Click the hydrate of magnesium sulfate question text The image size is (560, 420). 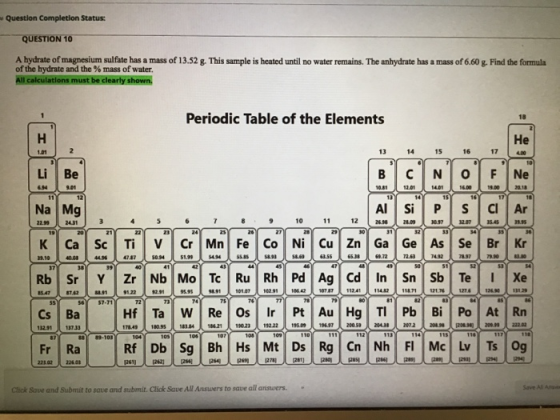click(x=281, y=65)
